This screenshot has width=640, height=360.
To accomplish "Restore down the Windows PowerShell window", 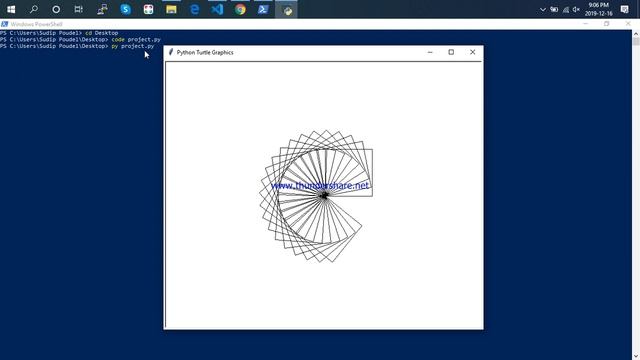I will [x=607, y=24].
